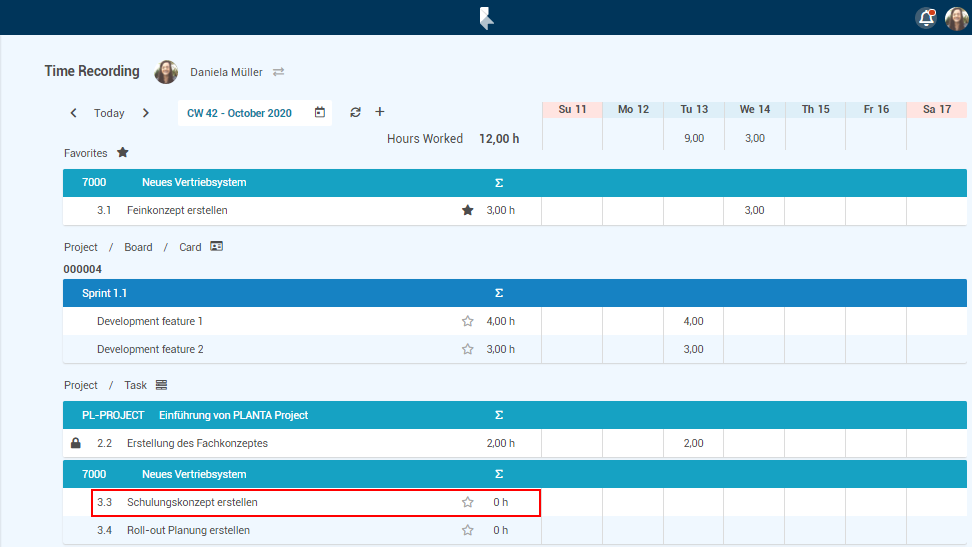
Task: Jump to Today
Action: click(109, 113)
